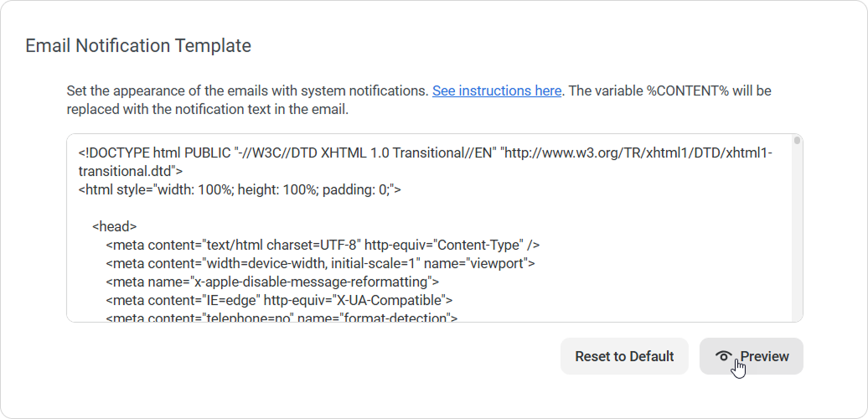Screen dimensions: 868x419
Task: Click the template editor's scrollbar thumb
Action: tap(797, 141)
